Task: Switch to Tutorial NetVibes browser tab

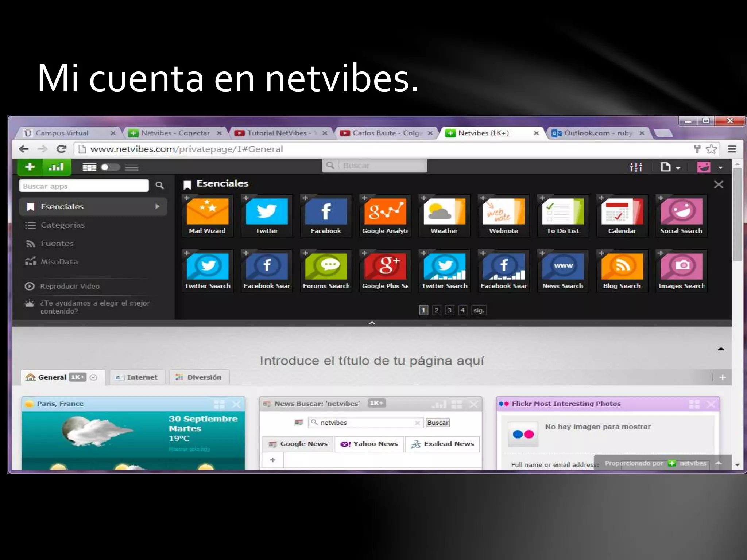Action: (280, 133)
